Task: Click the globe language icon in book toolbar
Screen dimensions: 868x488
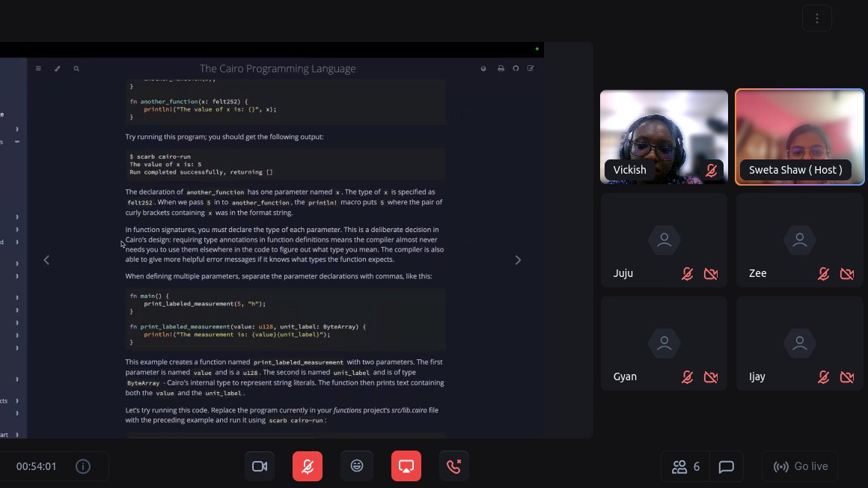Action: pos(483,68)
